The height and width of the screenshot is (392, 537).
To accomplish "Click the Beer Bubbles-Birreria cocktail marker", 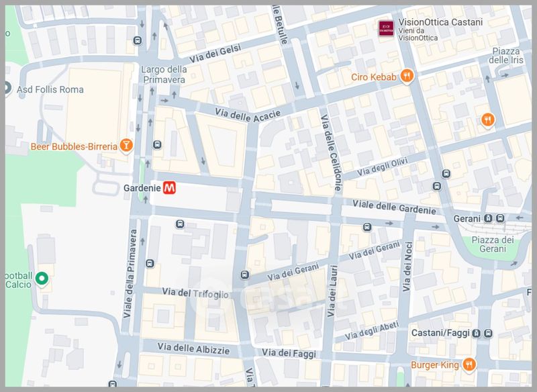I will point(126,145).
